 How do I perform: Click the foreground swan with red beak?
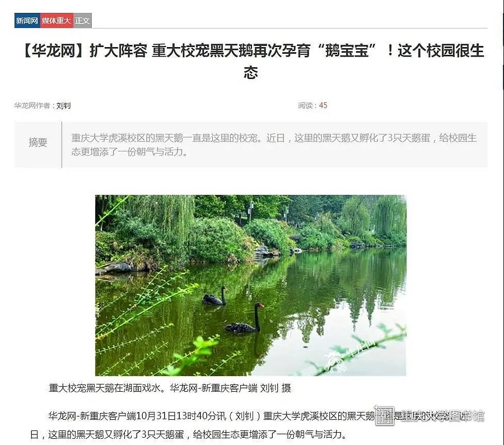(x=245, y=318)
